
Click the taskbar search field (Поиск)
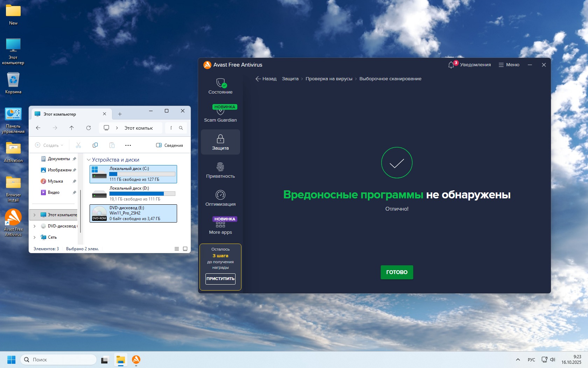click(x=59, y=360)
